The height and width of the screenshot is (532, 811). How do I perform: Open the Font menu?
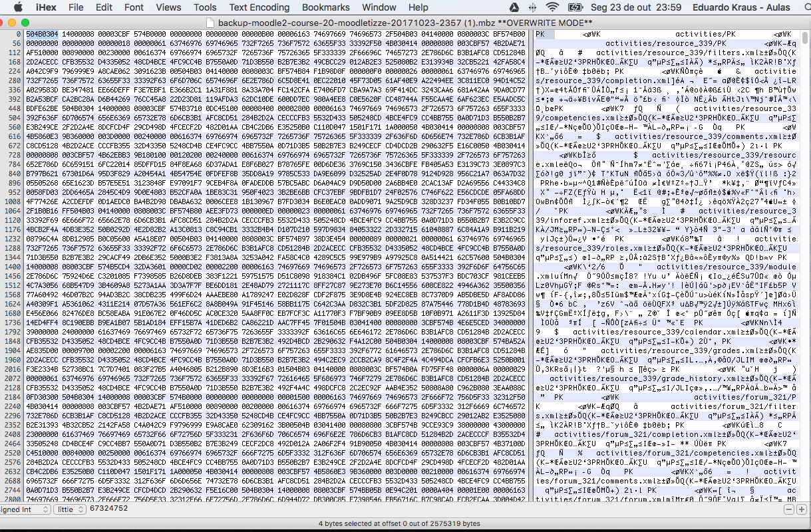pos(134,7)
